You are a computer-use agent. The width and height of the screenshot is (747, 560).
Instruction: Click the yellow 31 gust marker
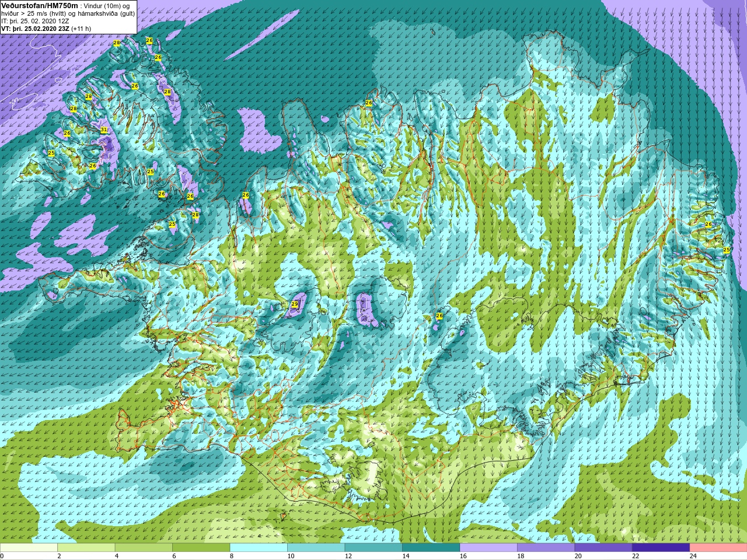[103, 129]
